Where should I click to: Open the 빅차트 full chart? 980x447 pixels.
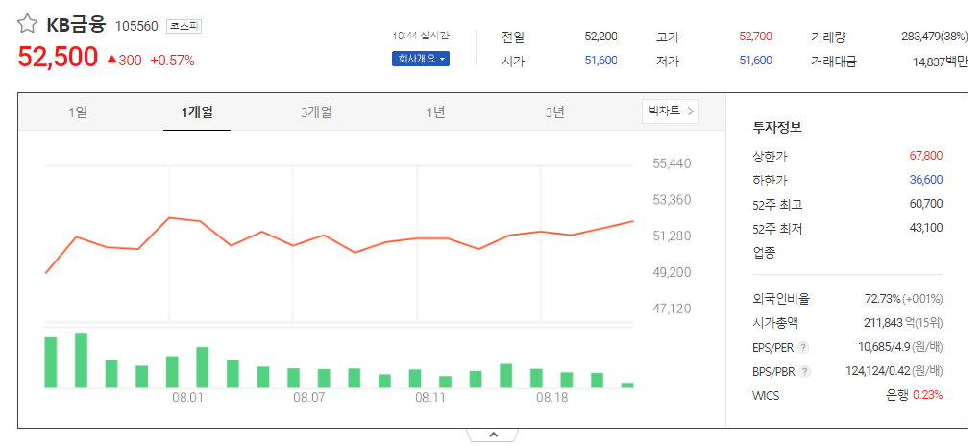point(671,112)
